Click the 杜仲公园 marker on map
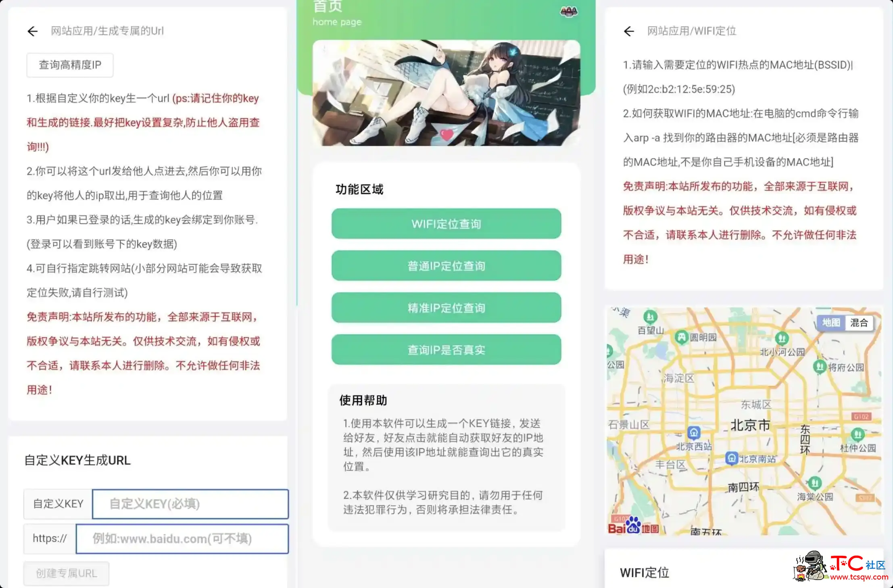The height and width of the screenshot is (588, 893). 858,434
